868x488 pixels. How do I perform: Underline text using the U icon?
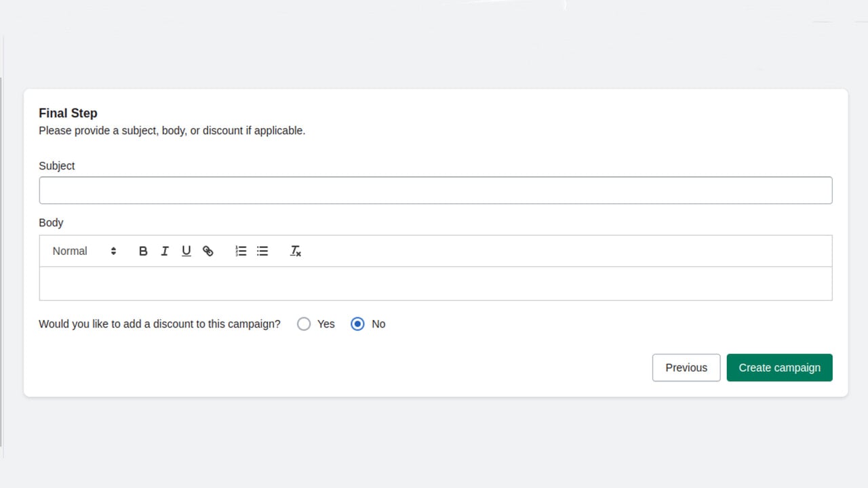click(186, 251)
